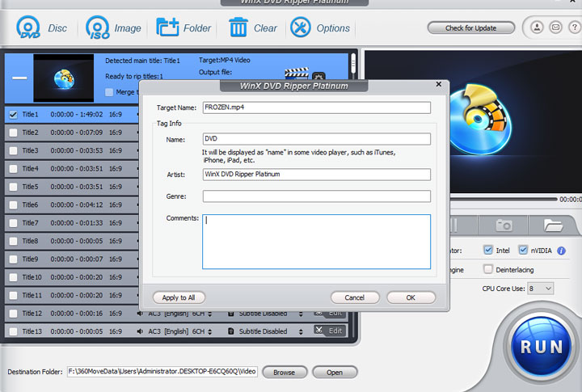The width and height of the screenshot is (582, 392).
Task: Click the Destination Folder path field
Action: tap(162, 372)
